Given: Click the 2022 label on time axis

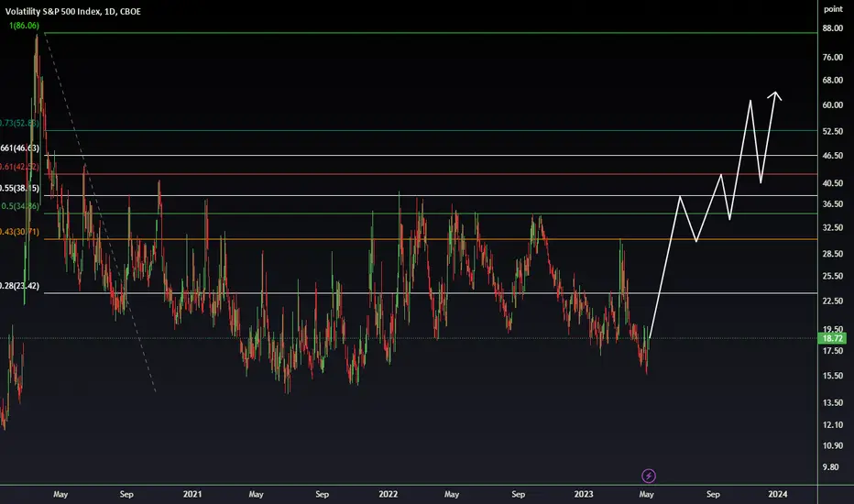Looking at the screenshot, I should pyautogui.click(x=388, y=494).
